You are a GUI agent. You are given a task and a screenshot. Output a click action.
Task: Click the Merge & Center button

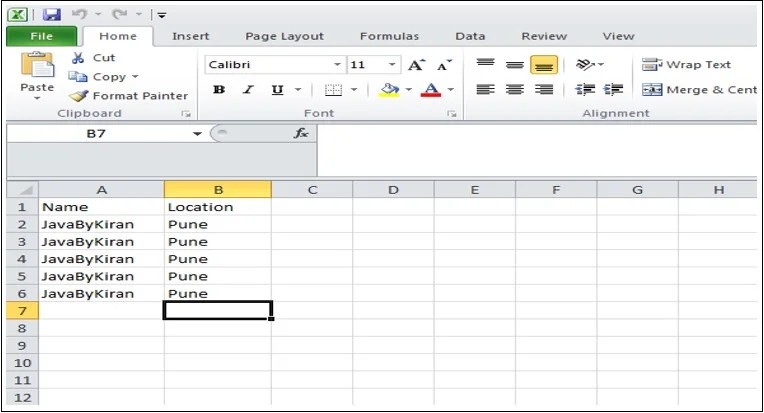(699, 90)
